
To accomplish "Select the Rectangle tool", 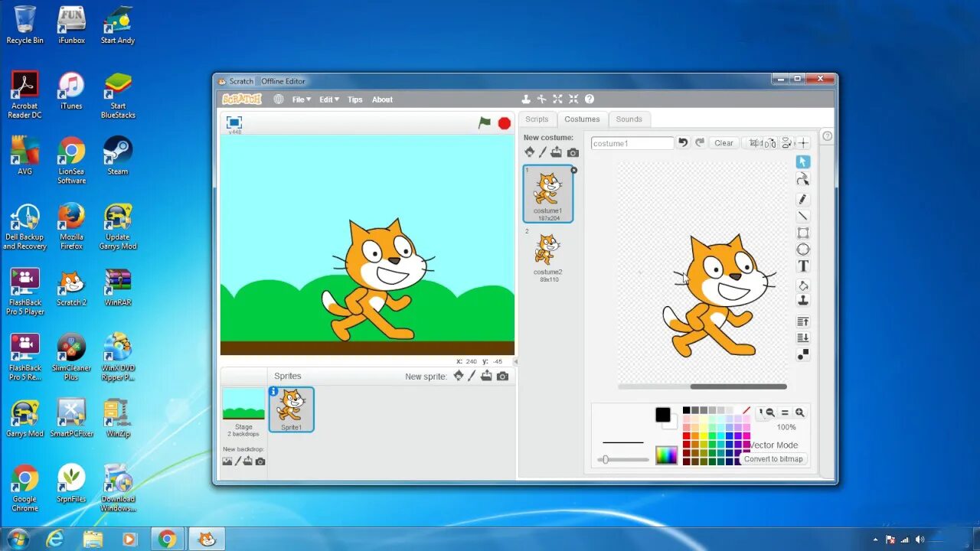I will coord(803,233).
